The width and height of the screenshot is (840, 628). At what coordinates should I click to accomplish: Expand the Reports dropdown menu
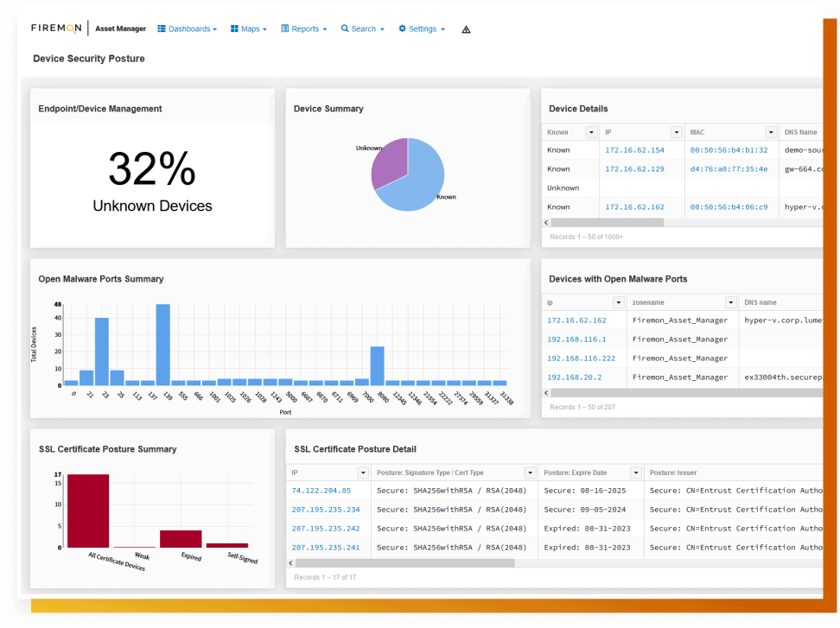click(x=303, y=29)
